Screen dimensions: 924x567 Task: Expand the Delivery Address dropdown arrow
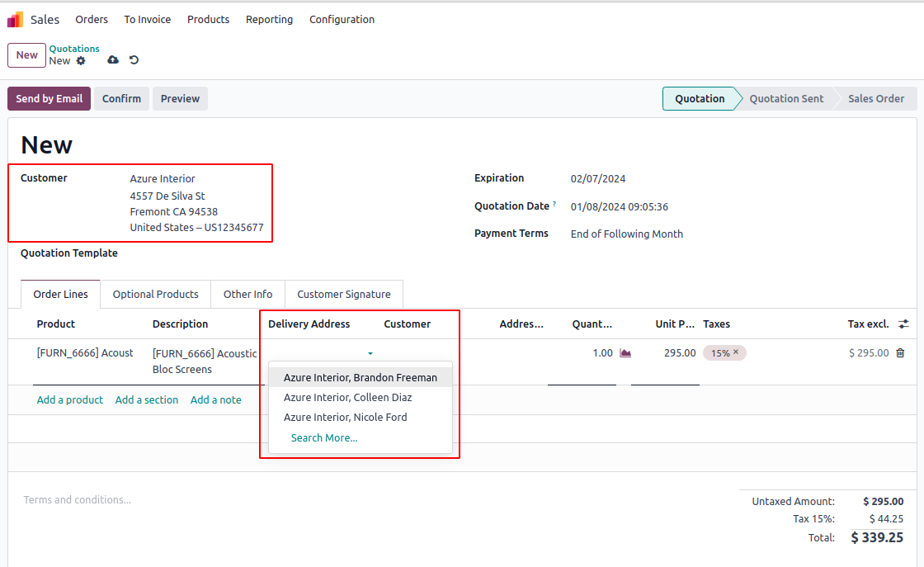pos(370,353)
